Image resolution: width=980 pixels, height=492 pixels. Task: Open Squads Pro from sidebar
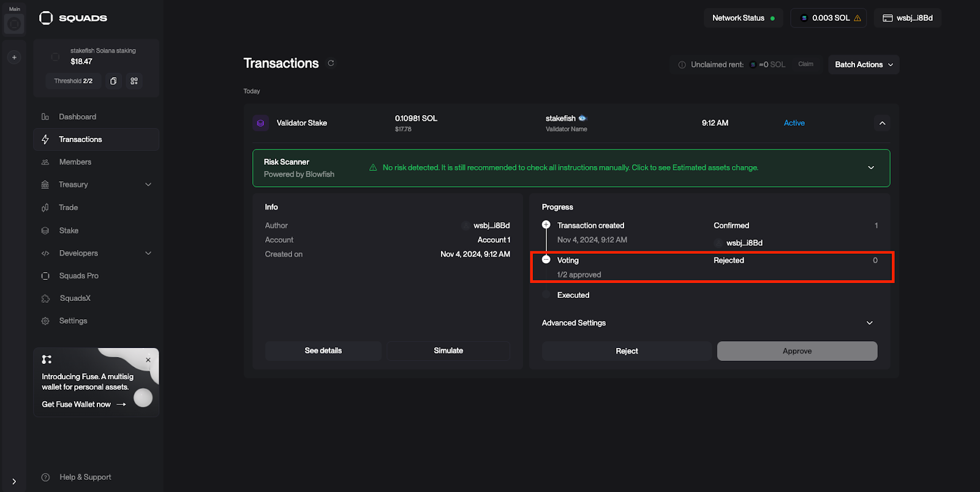pos(96,276)
